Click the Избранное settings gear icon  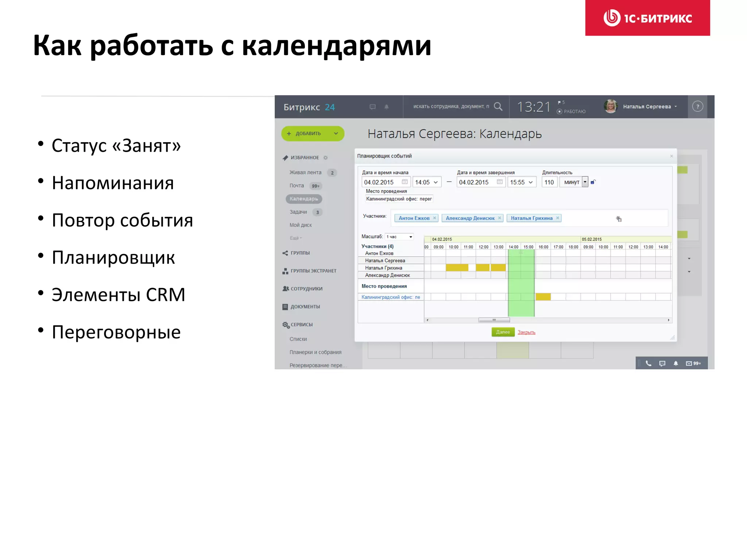325,157
